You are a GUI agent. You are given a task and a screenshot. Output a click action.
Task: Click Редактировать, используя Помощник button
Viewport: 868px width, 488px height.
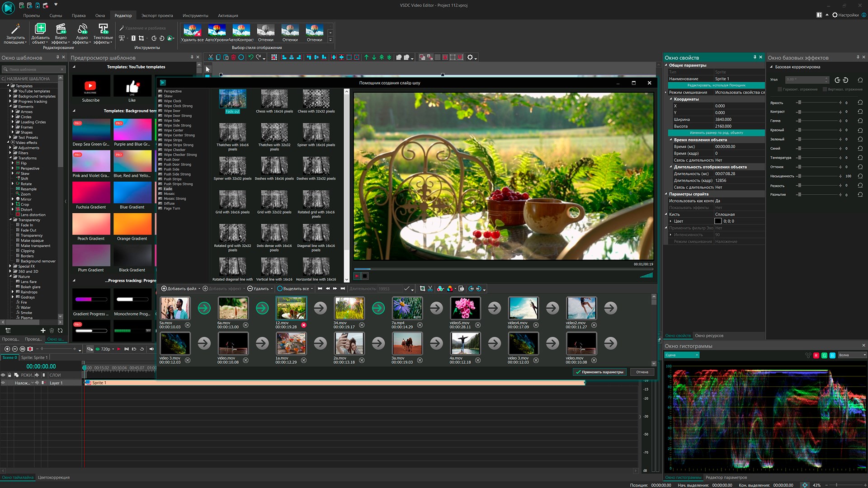point(716,85)
